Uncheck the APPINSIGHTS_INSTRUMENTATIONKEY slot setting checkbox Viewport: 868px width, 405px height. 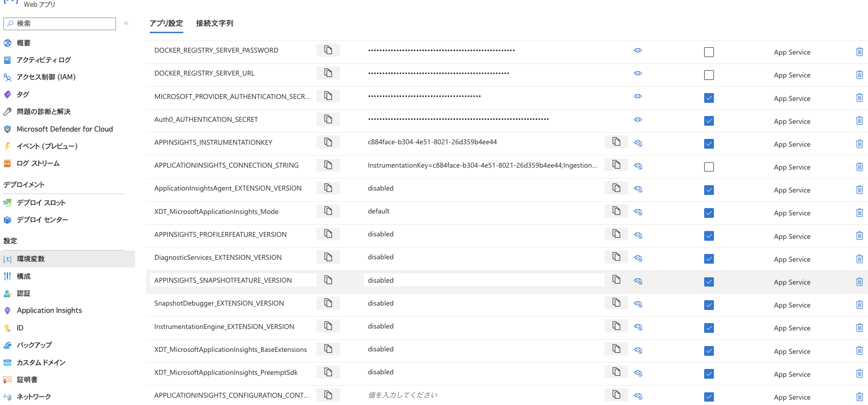click(x=709, y=144)
